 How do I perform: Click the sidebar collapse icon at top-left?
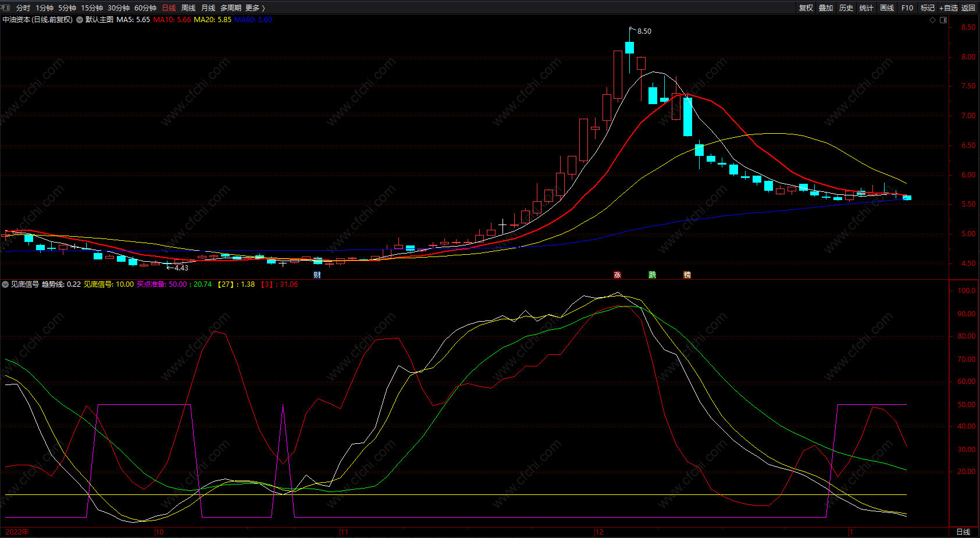[x=6, y=8]
